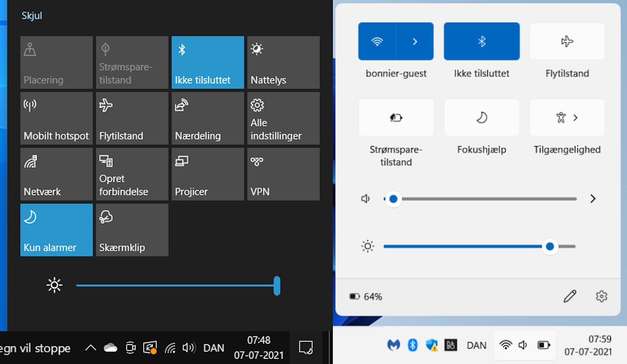This screenshot has width=627, height=364.
Task: Open OneDrive from the notification area
Action: 110,347
